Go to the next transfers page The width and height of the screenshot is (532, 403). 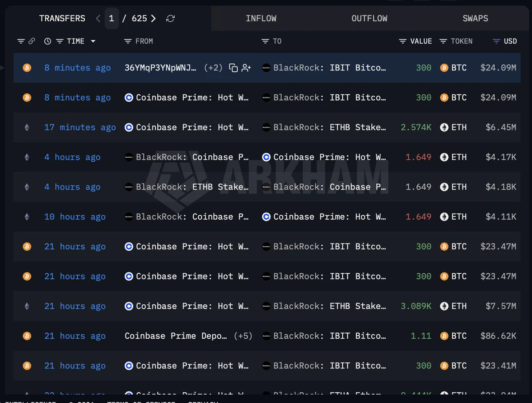[x=153, y=19]
